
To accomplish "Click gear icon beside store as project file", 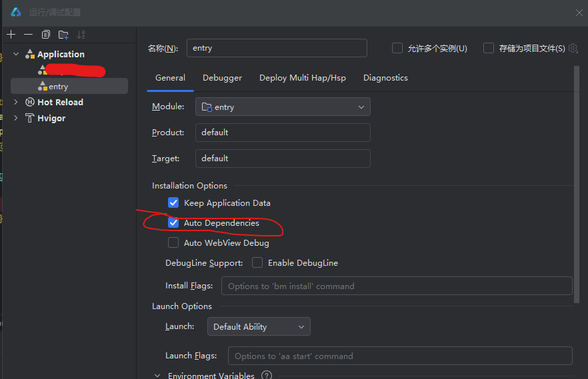I will coord(572,49).
